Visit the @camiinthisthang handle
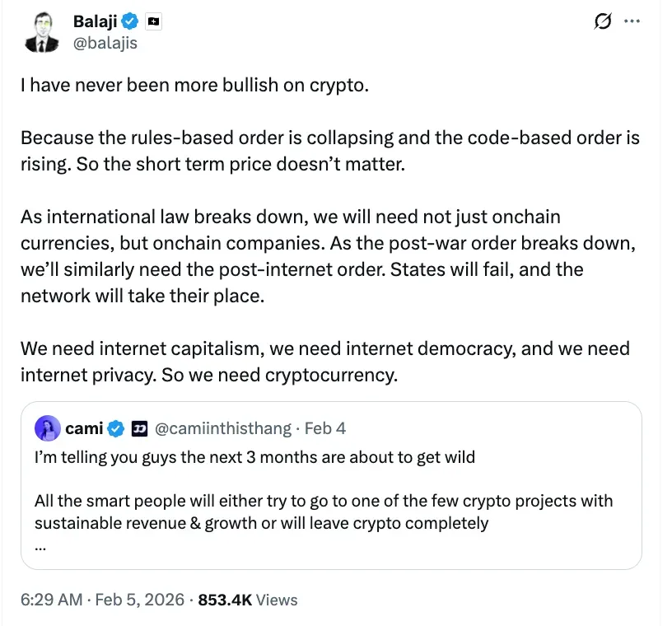 pyautogui.click(x=223, y=428)
